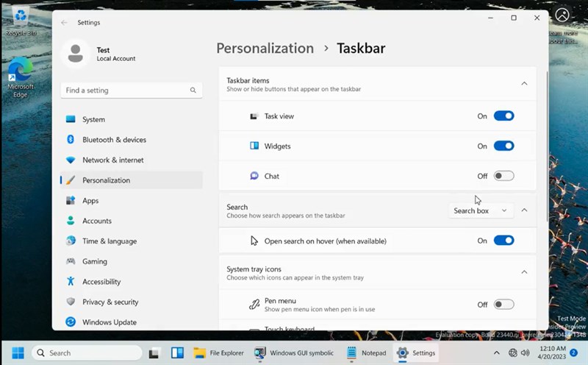Open Task View from the taskbar
This screenshot has width=588, height=365.
tap(155, 352)
